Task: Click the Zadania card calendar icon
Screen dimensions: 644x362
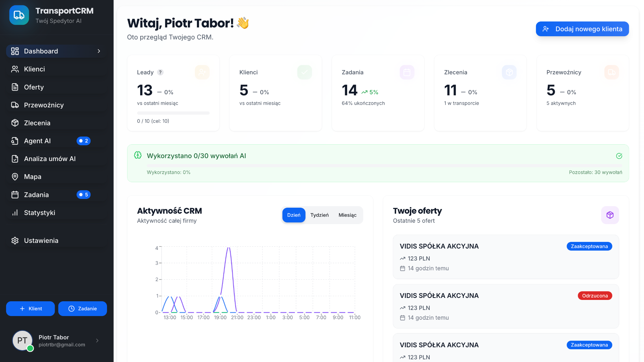Action: 407,72
